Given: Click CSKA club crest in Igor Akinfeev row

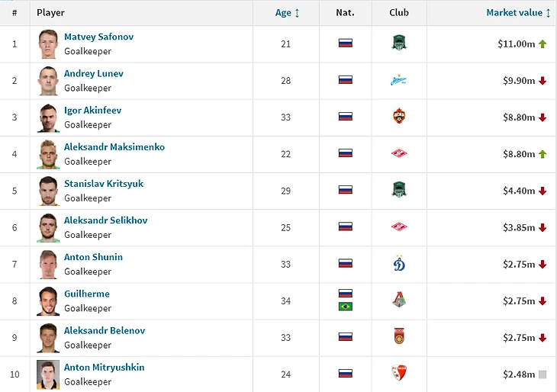Looking at the screenshot, I should [x=399, y=117].
